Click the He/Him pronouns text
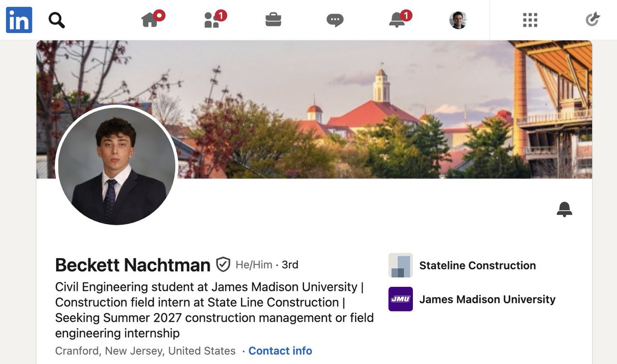The image size is (617, 364). pyautogui.click(x=254, y=265)
